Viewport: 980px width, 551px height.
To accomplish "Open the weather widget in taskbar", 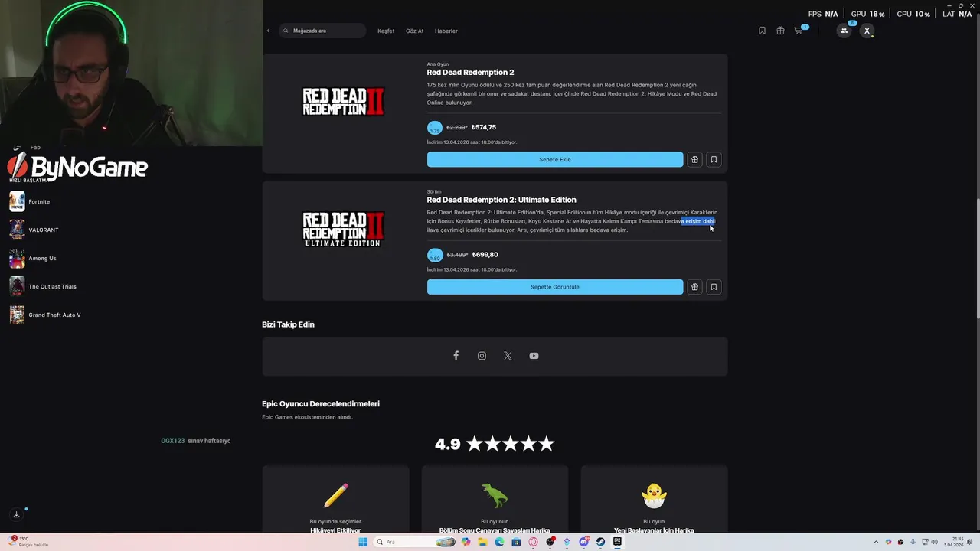I will pos(29,542).
